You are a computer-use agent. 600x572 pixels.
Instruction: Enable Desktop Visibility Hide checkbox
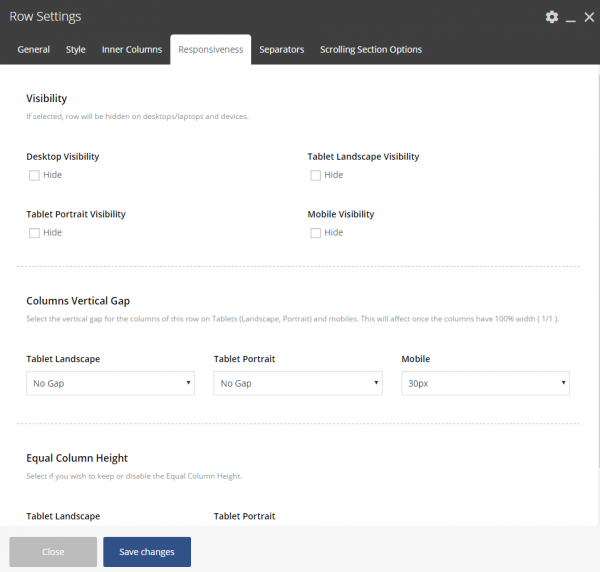coord(34,175)
